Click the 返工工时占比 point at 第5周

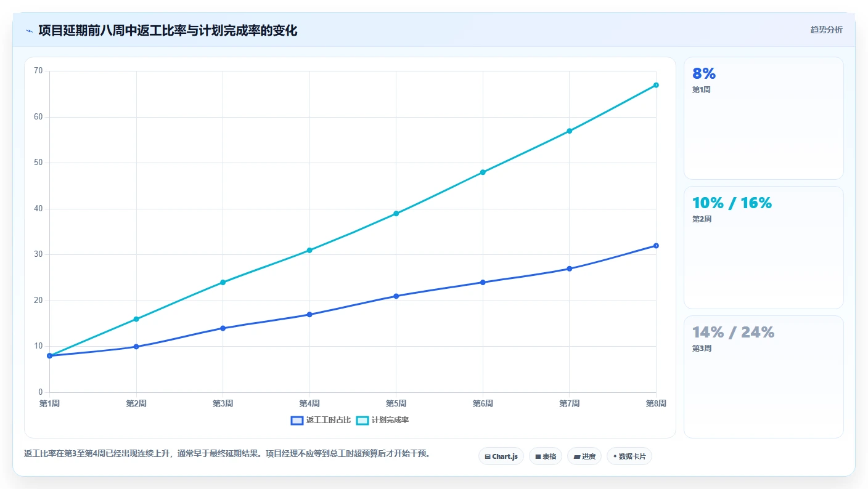coord(396,296)
